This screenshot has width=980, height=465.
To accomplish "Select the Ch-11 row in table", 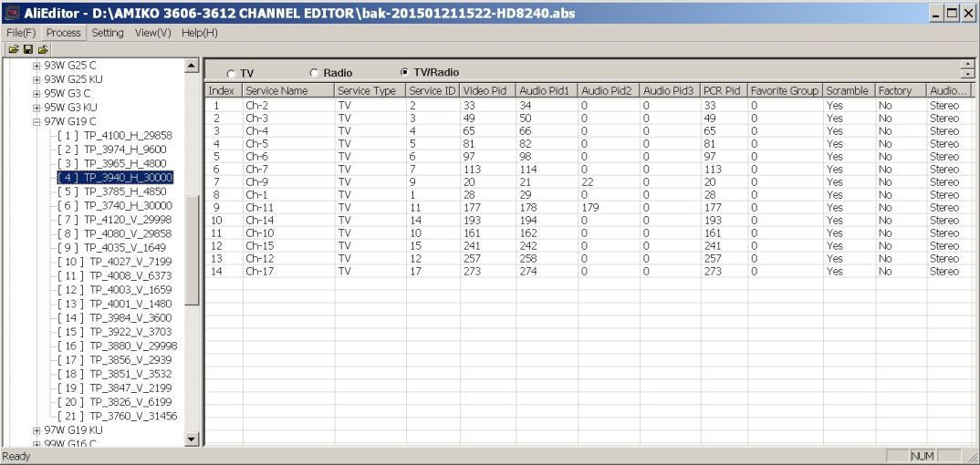I will click(x=588, y=207).
